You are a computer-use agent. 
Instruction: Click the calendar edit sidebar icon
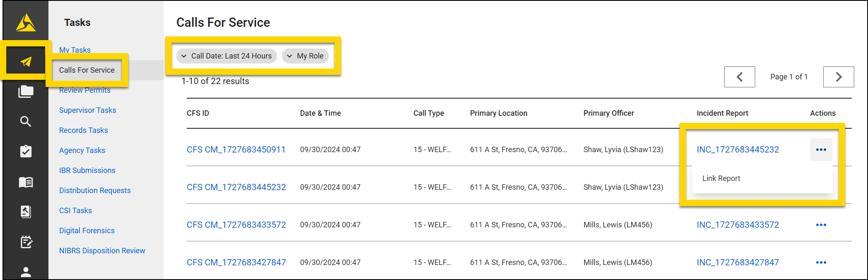[x=26, y=242]
